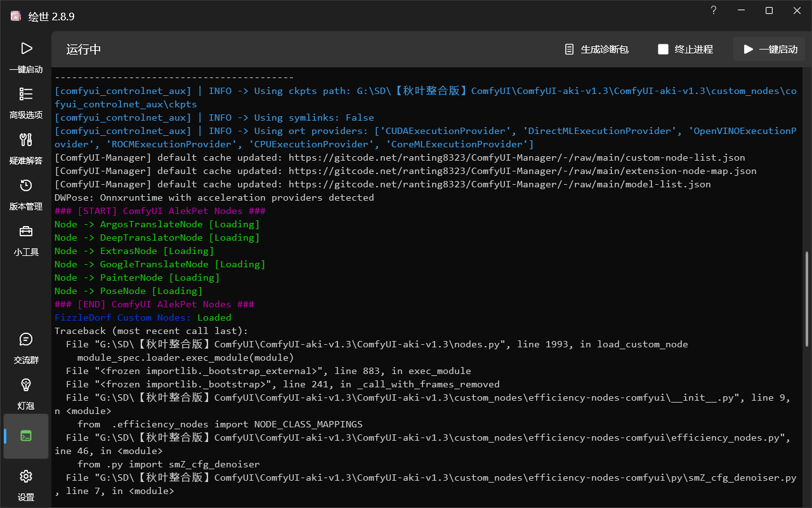Enable the 终止进程 checkbox
Viewport: 812px width, 508px height.
tap(663, 49)
